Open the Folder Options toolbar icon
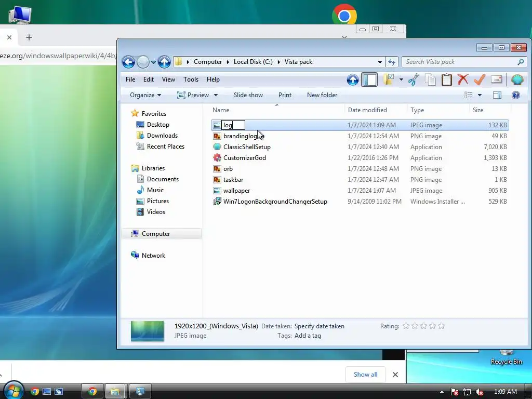532x399 pixels. point(389,79)
